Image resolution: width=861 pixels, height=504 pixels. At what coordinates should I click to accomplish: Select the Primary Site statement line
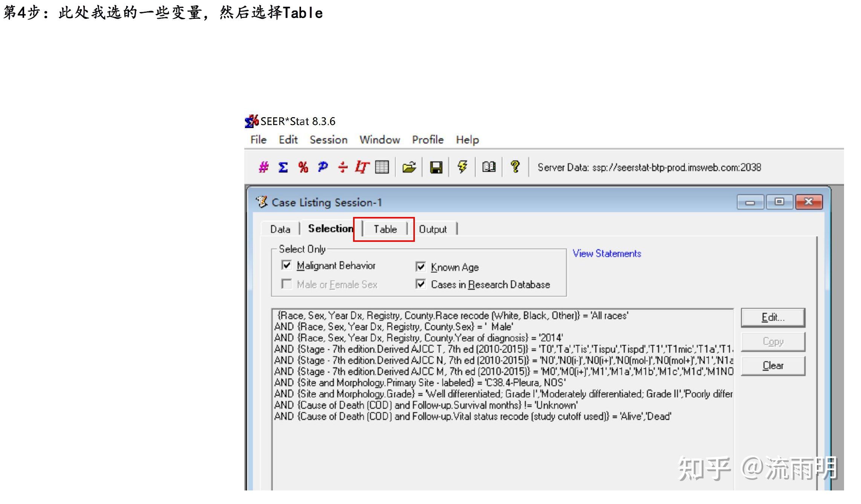(x=419, y=383)
